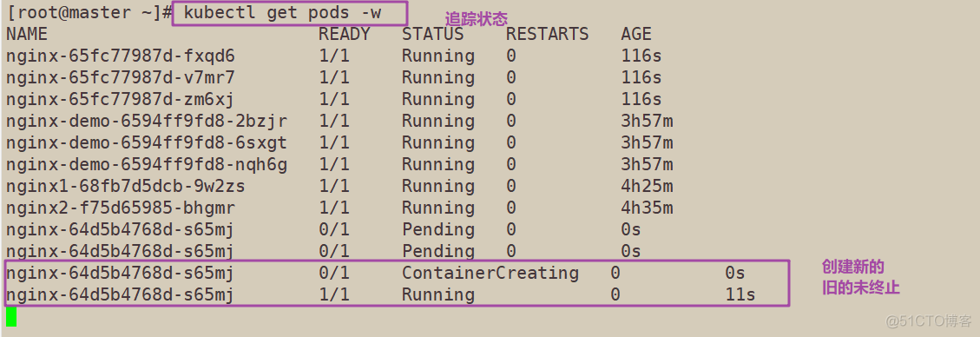Click pod name nginx-demo-6594ff9fd8-2bzjr
980x337 pixels.
click(x=147, y=122)
